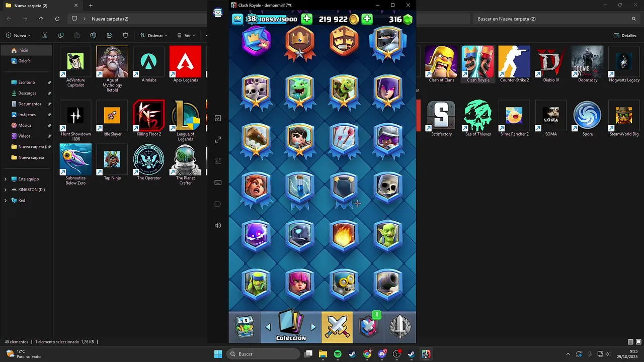The height and width of the screenshot is (362, 644).
Task: Open Aimlabs shortcut in Explorer
Action: [x=149, y=64]
